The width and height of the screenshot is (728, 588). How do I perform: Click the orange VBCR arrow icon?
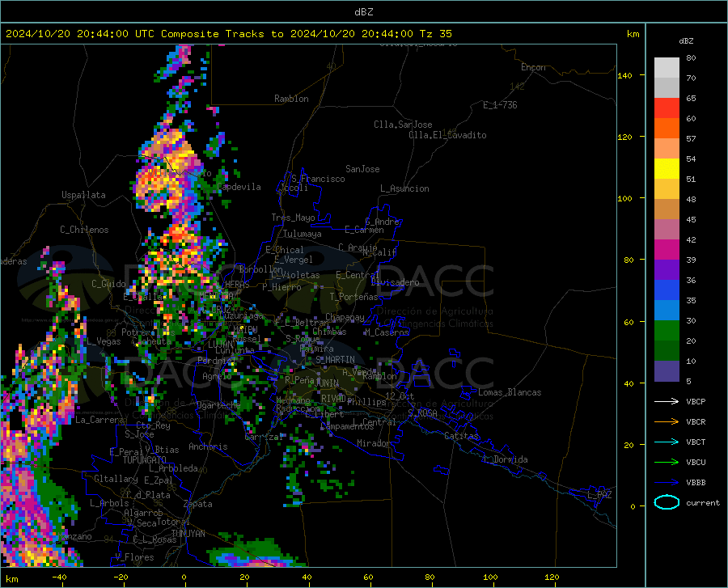(x=667, y=422)
